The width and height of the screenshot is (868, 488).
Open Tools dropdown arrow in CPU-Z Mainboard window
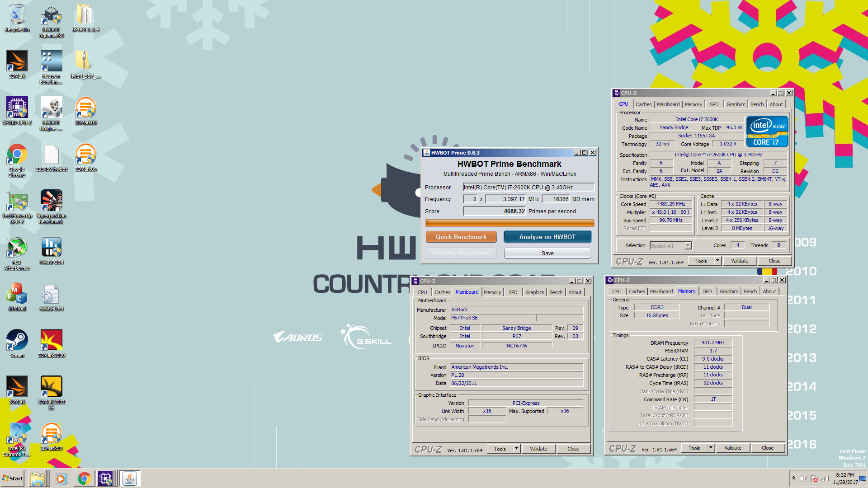[x=516, y=449]
